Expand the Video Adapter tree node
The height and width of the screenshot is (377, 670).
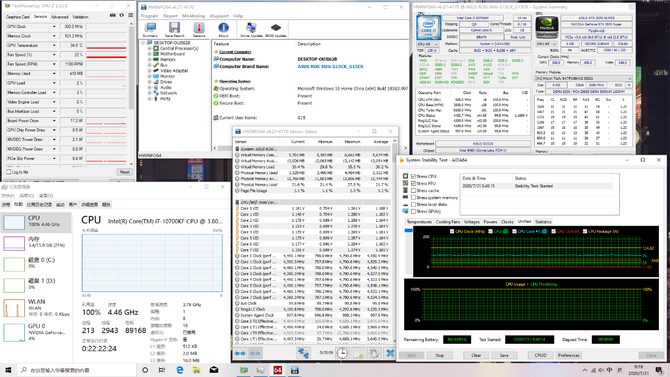[x=150, y=71]
